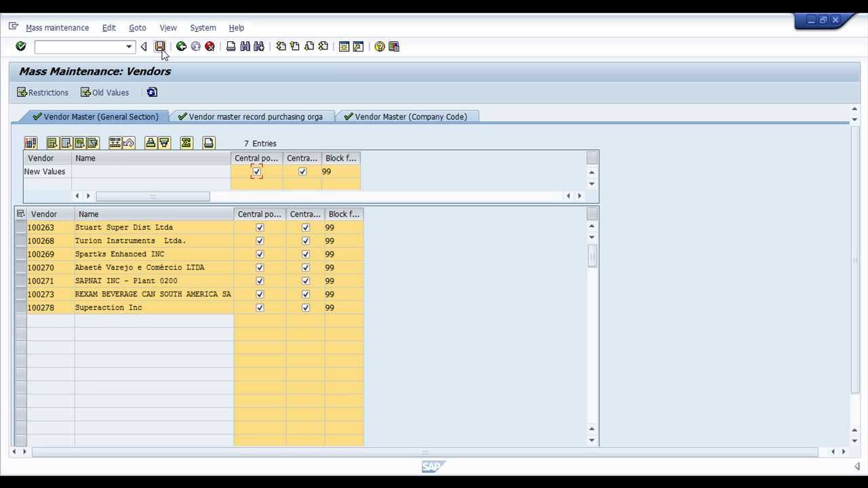868x488 pixels.
Task: Uncheck Central posting block for vendor 100263
Action: coord(260,228)
